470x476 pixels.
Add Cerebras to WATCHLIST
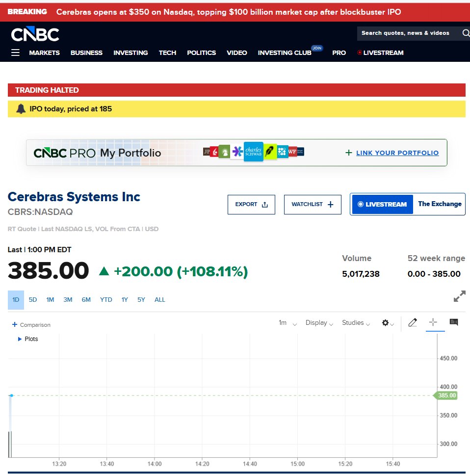coord(313,204)
